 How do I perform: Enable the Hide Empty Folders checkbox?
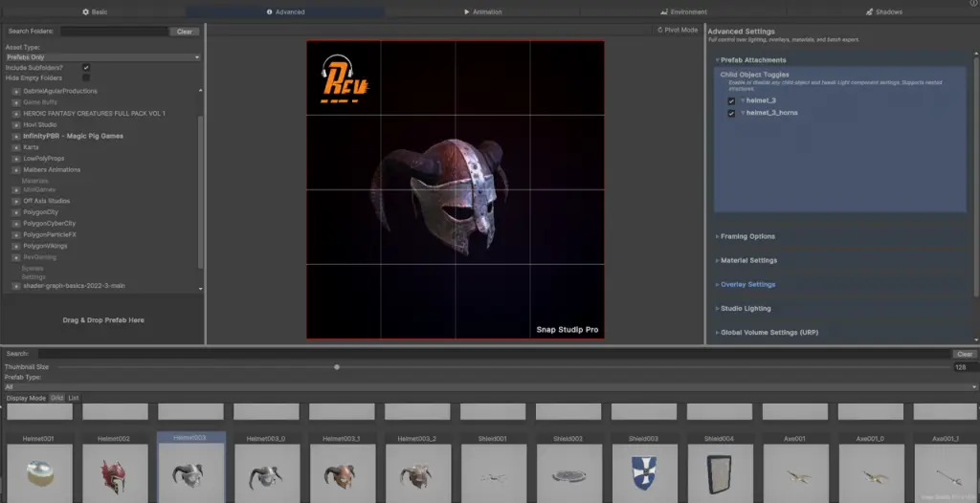[x=86, y=77]
